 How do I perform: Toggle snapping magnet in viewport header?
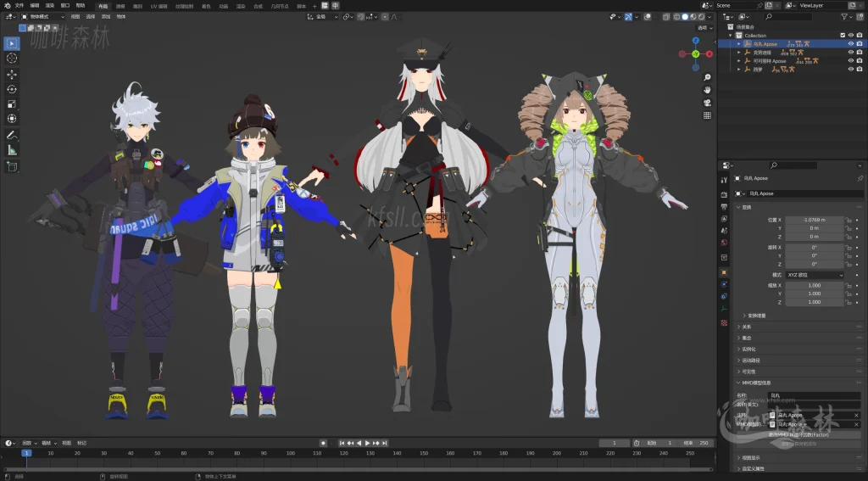click(x=361, y=17)
